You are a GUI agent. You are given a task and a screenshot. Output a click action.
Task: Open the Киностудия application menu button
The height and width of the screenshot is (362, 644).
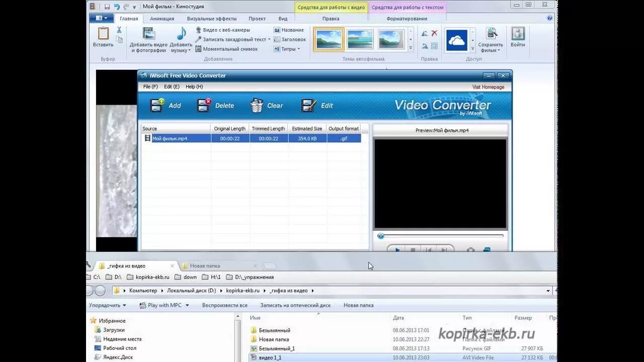pyautogui.click(x=102, y=18)
